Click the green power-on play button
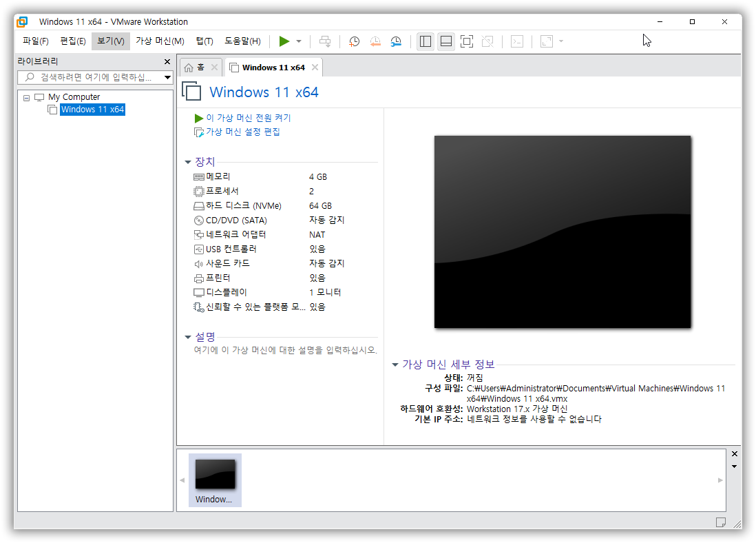Viewport: 756px width, 543px height. pos(284,41)
